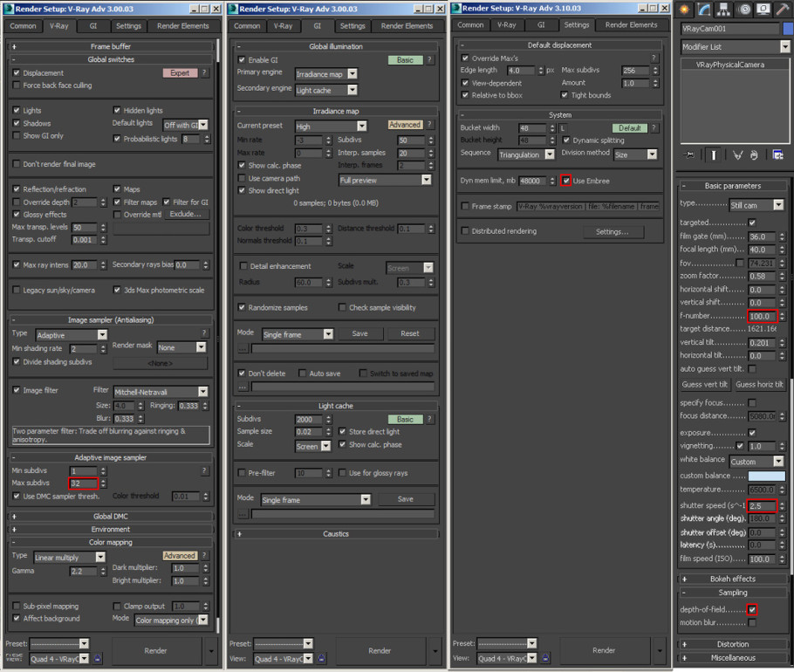Toggle the Use Embree checkbox
Viewport: 794px width, 672px height.
[566, 181]
